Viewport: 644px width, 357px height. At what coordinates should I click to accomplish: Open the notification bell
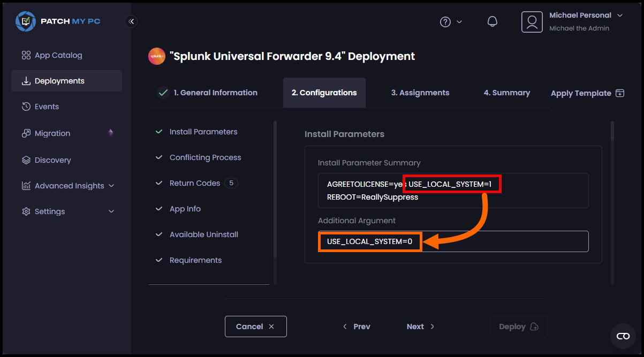[492, 21]
